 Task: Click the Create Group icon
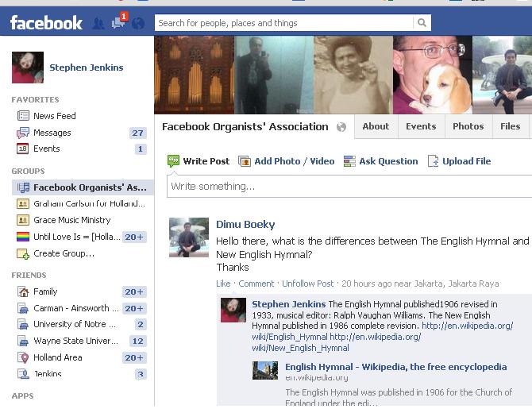point(23,253)
